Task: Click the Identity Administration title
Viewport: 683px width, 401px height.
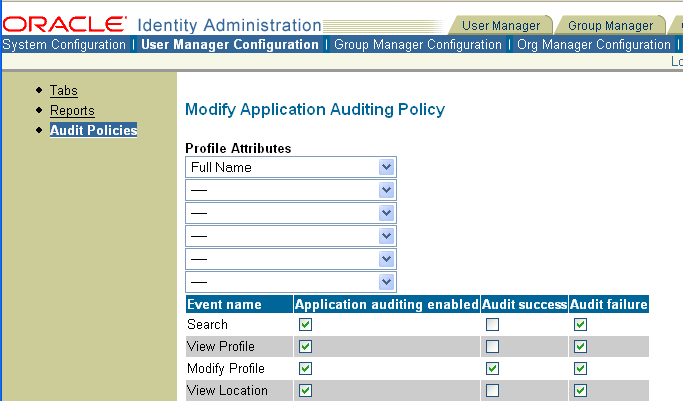Action: point(230,25)
